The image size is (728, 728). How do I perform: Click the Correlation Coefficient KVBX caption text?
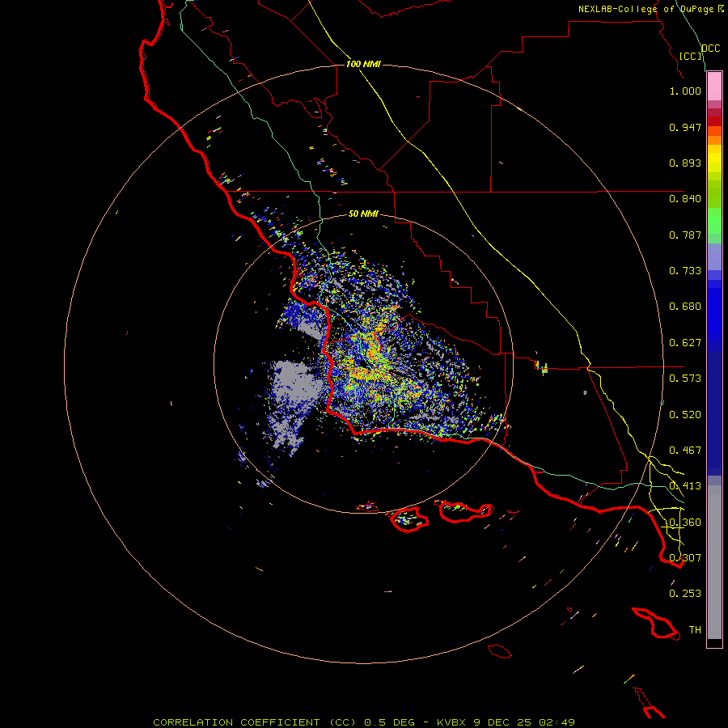pyautogui.click(x=364, y=722)
